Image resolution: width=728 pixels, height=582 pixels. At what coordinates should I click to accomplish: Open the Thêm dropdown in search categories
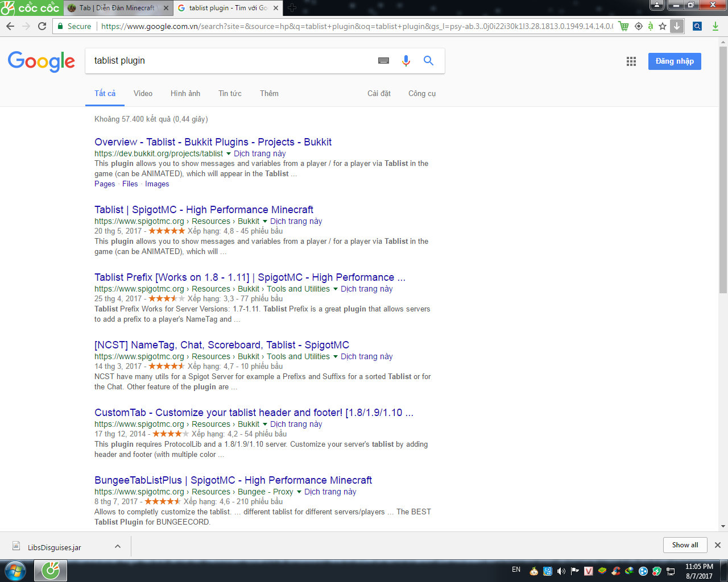pyautogui.click(x=268, y=93)
